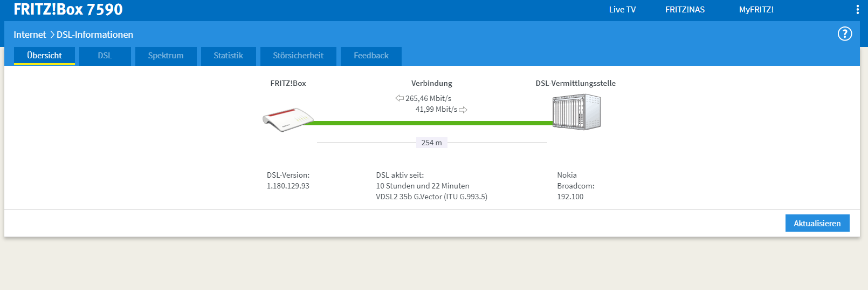
Task: Click the FRITZ!Box router image
Action: tap(288, 119)
